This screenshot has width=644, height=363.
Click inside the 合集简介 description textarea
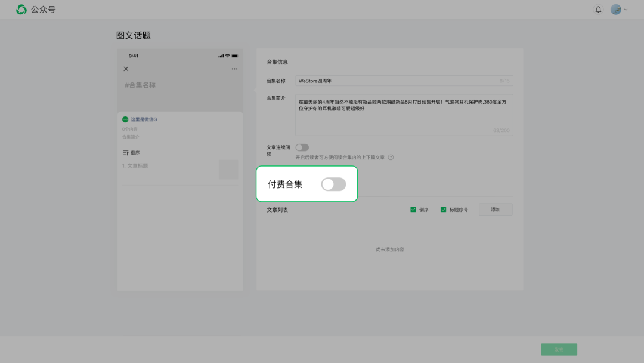click(x=404, y=113)
